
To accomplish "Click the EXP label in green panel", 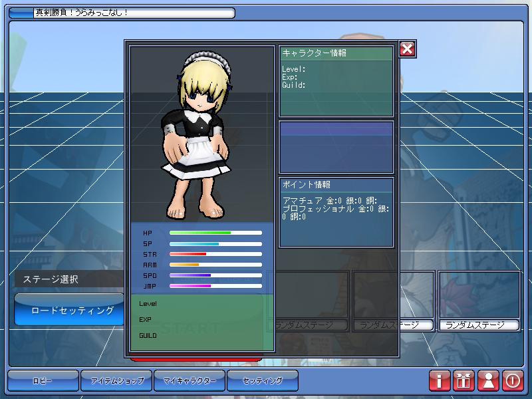I will point(145,320).
